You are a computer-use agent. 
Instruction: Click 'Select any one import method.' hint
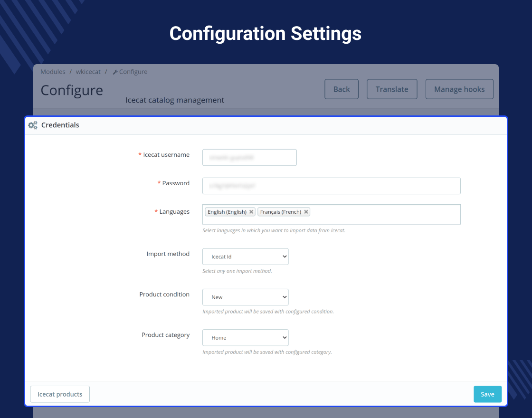pos(237,271)
